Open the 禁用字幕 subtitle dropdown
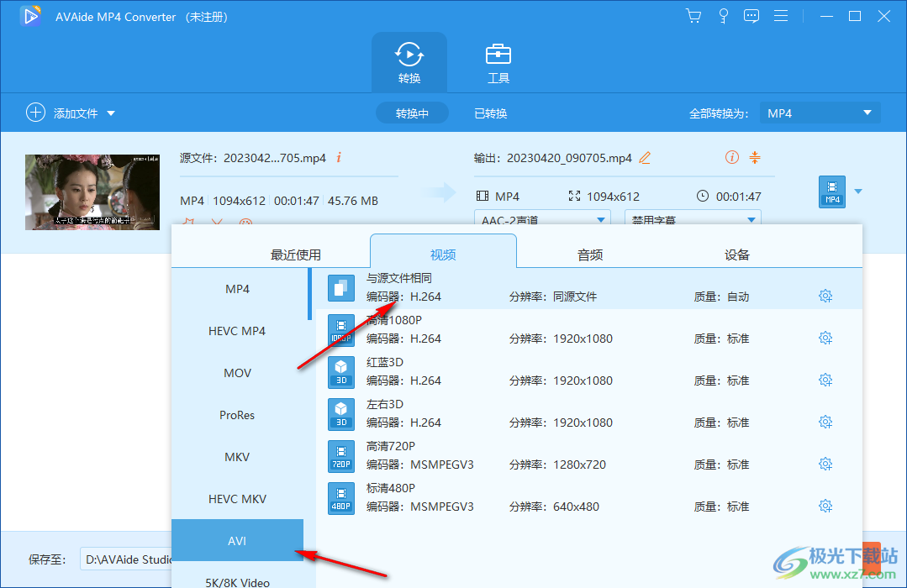 click(693, 218)
